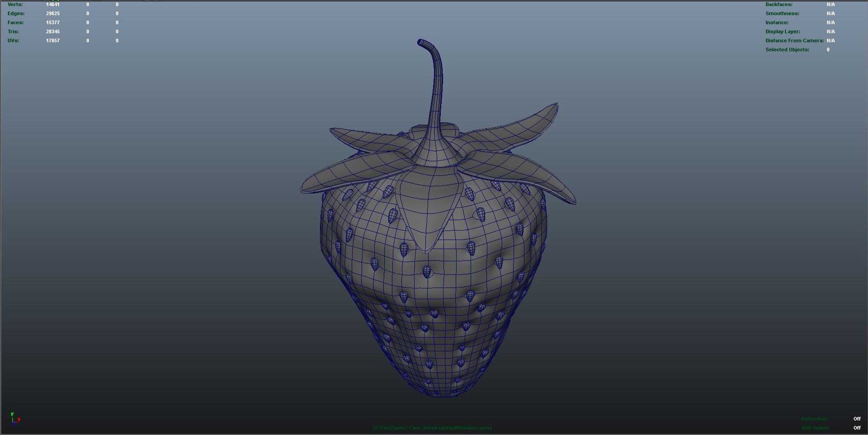Viewport: 868px width, 435px height.
Task: Click the 'Distance From Camera:' HUD label
Action: 794,41
